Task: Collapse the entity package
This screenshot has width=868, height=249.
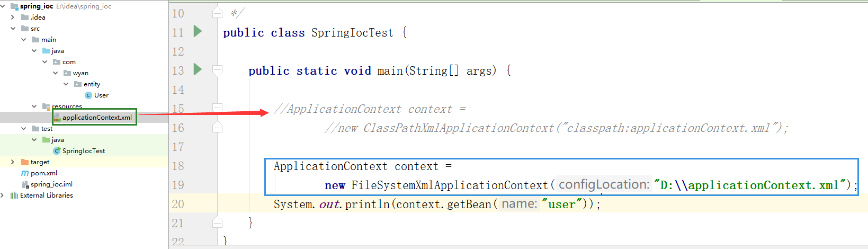Action: (66, 84)
